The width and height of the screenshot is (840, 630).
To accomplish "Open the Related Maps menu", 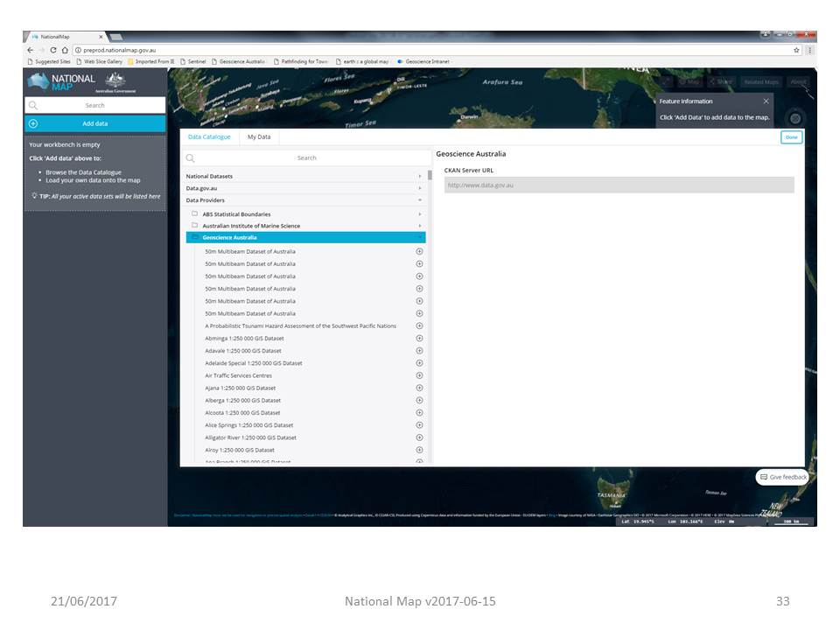I will [x=760, y=82].
